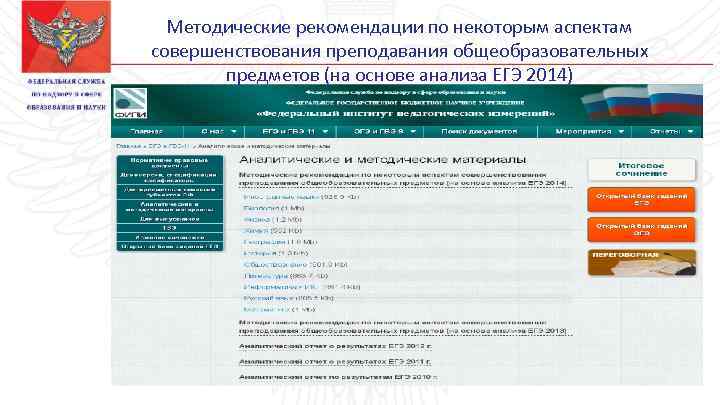The height and width of the screenshot is (405, 720).
Task: Click the orange Открытый банк заданий ЕГЭ button
Action: click(641, 199)
